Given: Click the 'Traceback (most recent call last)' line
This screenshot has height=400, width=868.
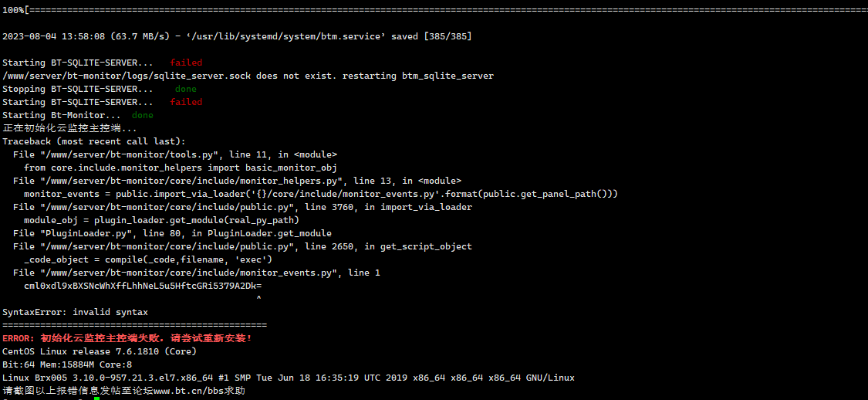Looking at the screenshot, I should (x=94, y=141).
